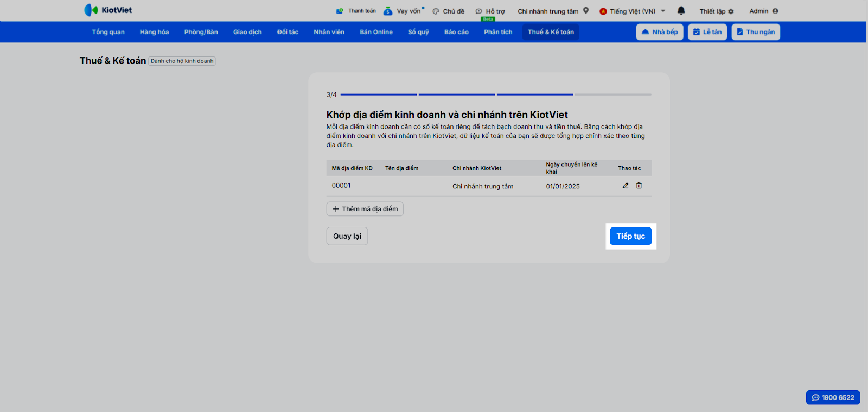Click the Nhà bếp button
Image resolution: width=868 pixels, height=412 pixels.
click(x=660, y=32)
